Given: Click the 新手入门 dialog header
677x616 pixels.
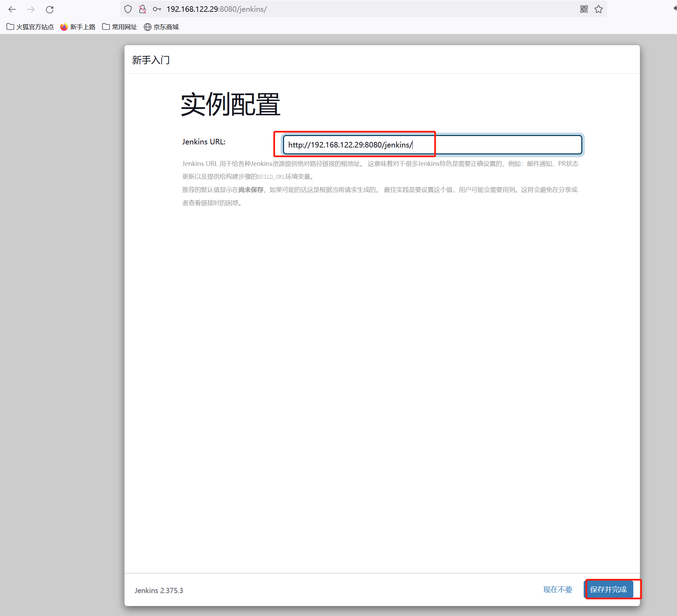Looking at the screenshot, I should click(151, 60).
